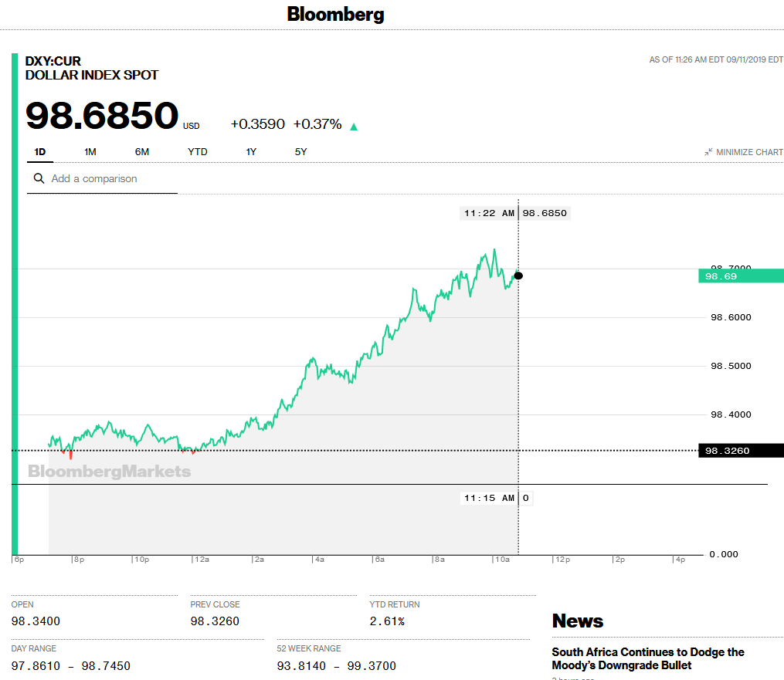Viewport: 784px width, 680px height.
Task: Show the 1Y chart range
Action: 251,152
